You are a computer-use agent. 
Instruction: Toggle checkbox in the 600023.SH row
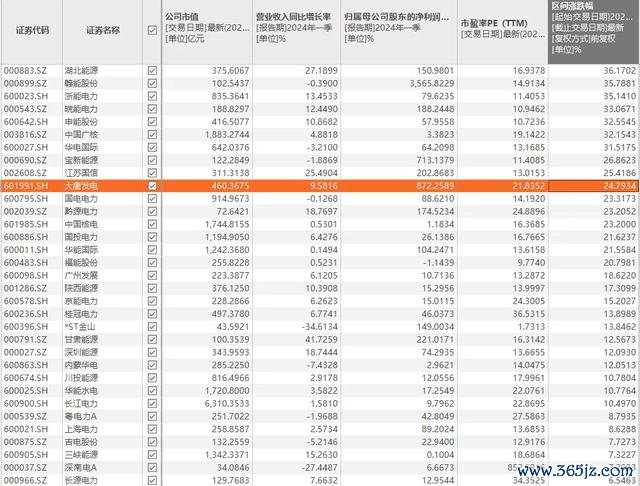pos(152,96)
